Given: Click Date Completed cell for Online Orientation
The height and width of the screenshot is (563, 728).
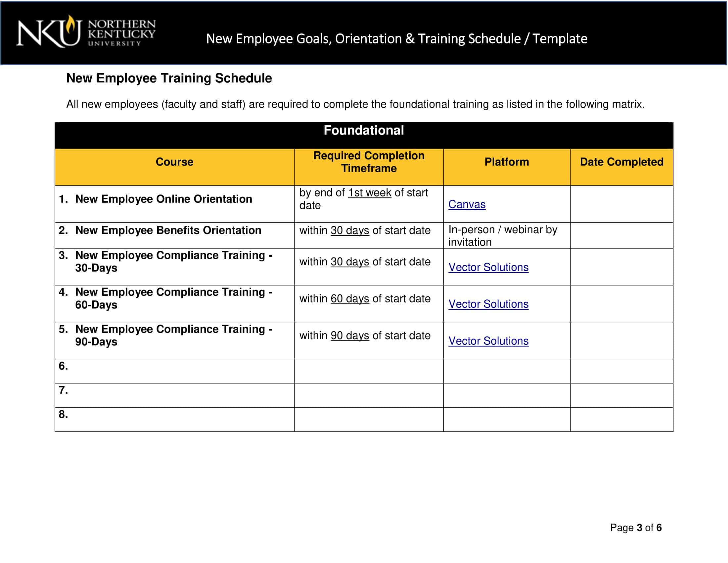Looking at the screenshot, I should [x=621, y=204].
